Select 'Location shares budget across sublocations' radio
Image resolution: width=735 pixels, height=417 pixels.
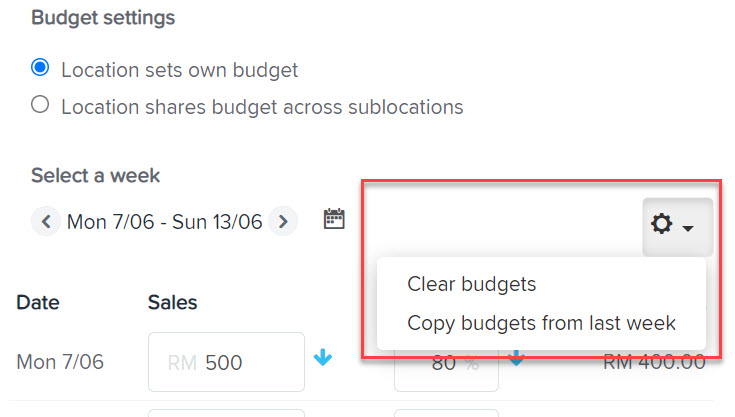tap(40, 104)
